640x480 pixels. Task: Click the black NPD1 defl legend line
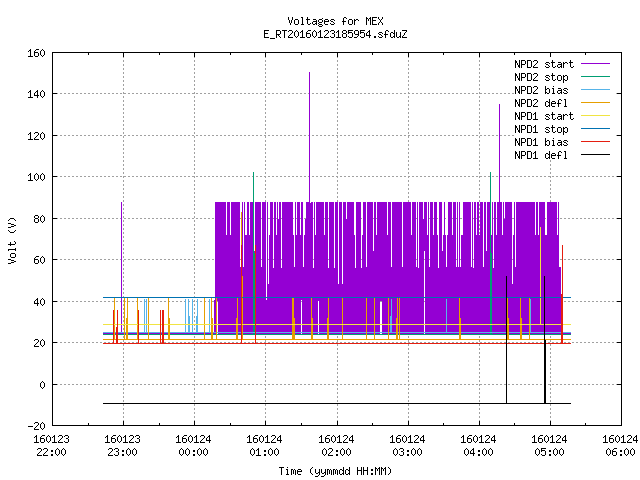595,155
